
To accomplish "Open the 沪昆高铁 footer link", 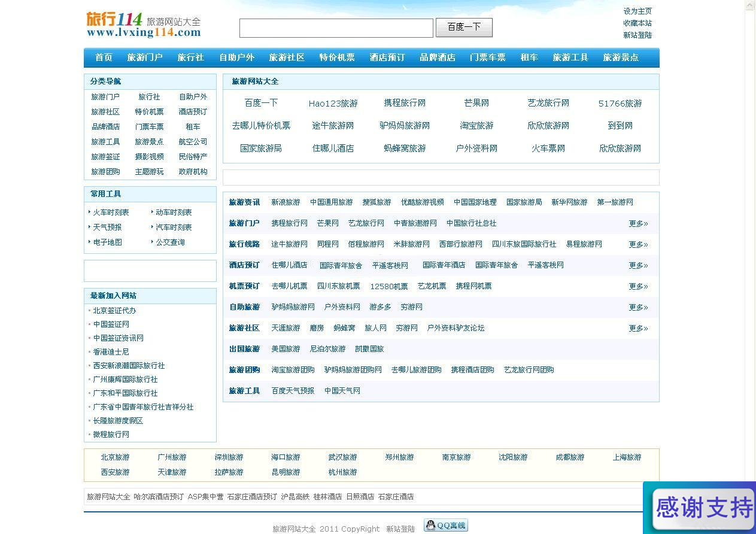I will [295, 497].
